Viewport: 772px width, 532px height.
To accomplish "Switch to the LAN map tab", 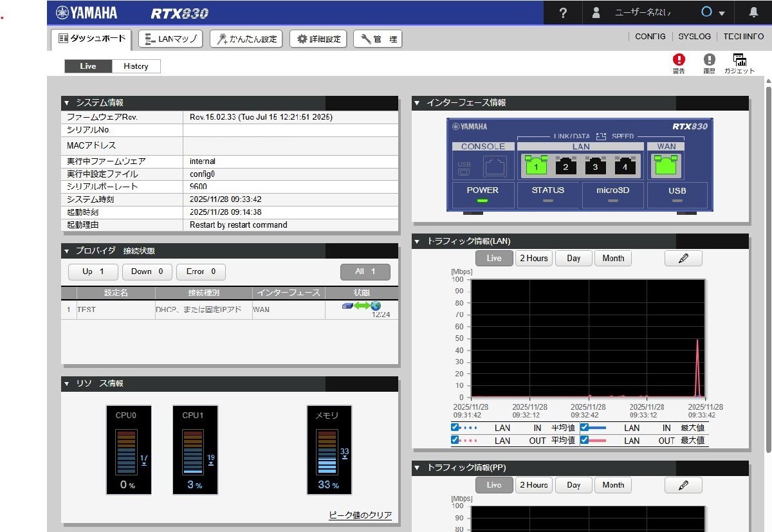I will pyautogui.click(x=171, y=39).
